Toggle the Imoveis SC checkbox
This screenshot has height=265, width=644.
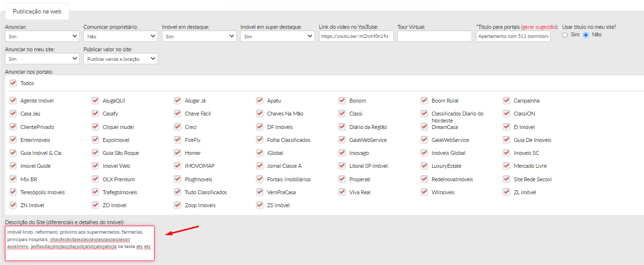tap(506, 153)
